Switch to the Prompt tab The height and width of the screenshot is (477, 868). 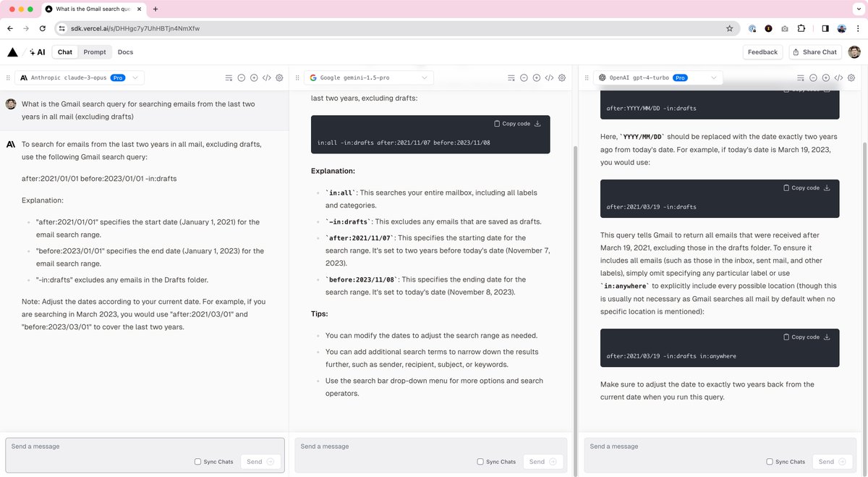[95, 52]
